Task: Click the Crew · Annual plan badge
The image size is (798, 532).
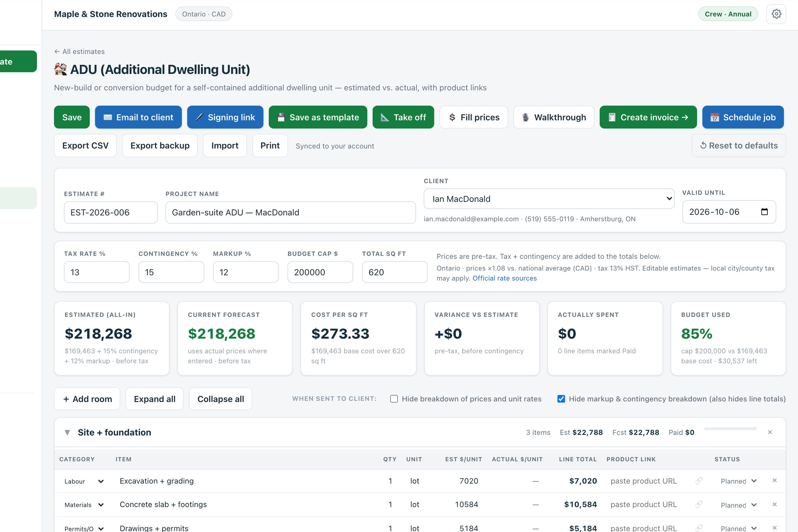Action: pyautogui.click(x=728, y=14)
